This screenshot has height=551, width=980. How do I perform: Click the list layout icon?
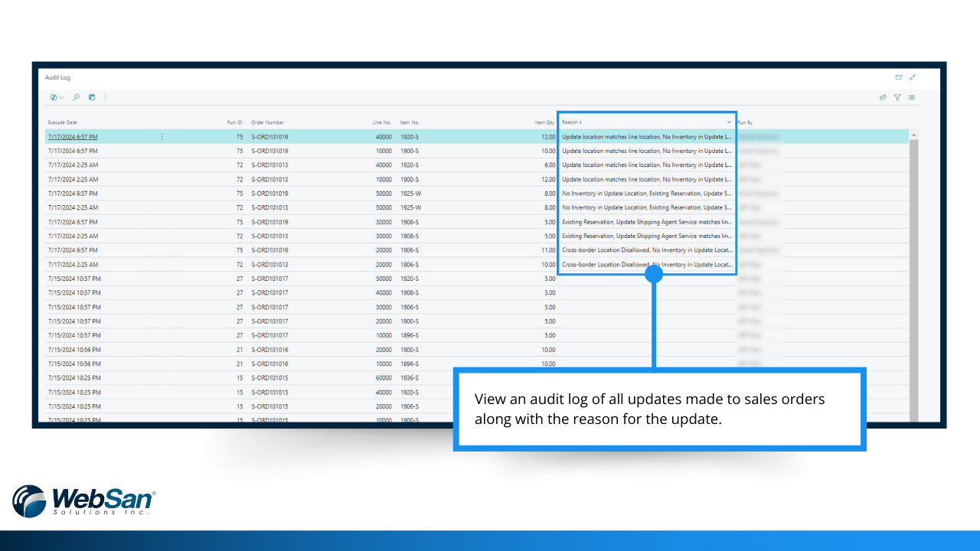click(x=912, y=97)
